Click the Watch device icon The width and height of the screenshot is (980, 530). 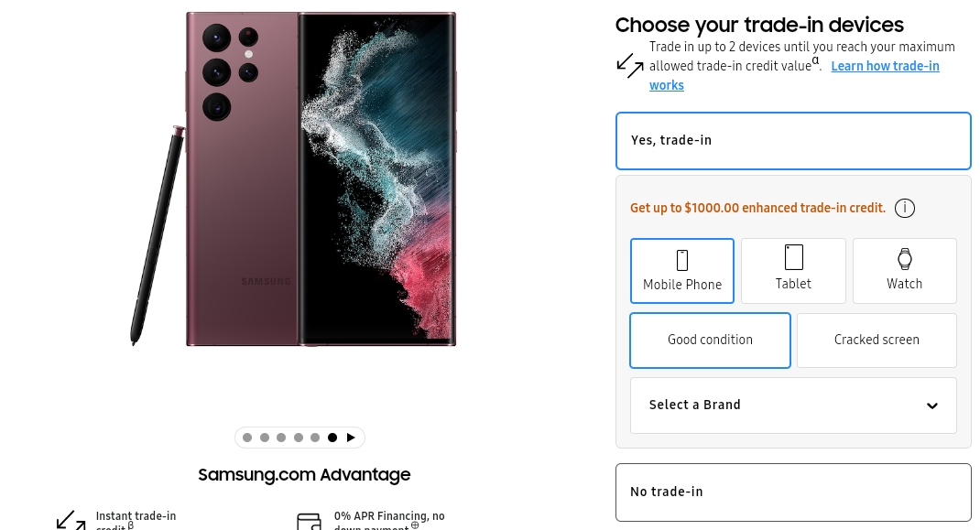coord(905,259)
